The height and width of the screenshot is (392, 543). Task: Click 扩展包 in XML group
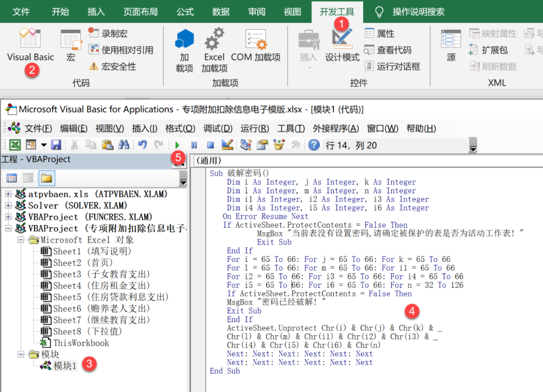click(x=488, y=50)
